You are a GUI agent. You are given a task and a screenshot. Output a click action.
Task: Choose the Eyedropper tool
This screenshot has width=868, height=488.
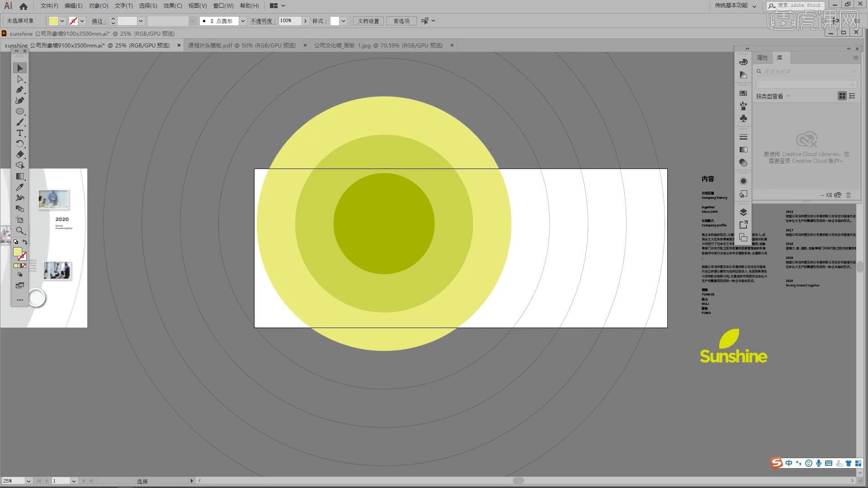click(x=20, y=187)
